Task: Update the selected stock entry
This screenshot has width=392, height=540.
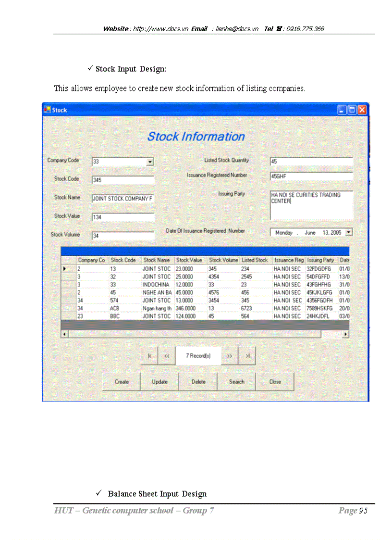Action: coord(159,381)
